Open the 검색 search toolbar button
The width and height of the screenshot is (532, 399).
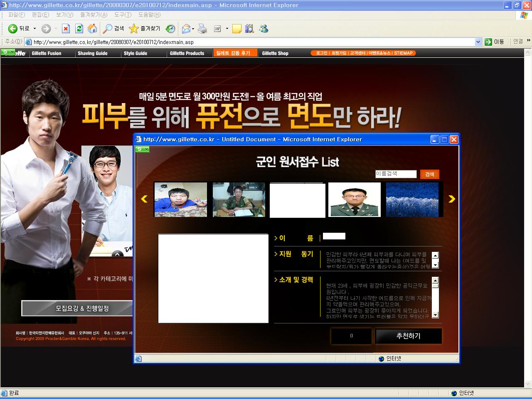point(114,29)
